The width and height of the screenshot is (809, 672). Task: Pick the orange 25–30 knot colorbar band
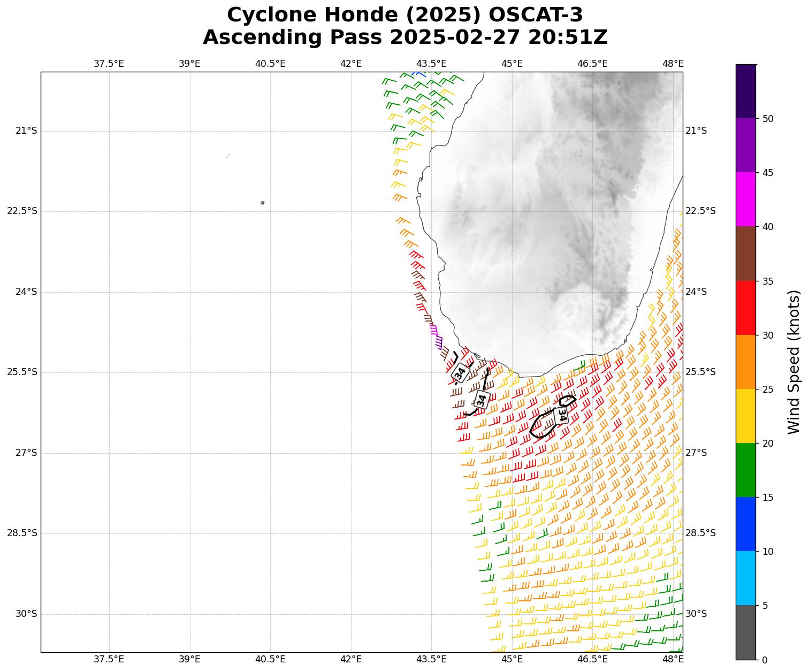point(745,362)
